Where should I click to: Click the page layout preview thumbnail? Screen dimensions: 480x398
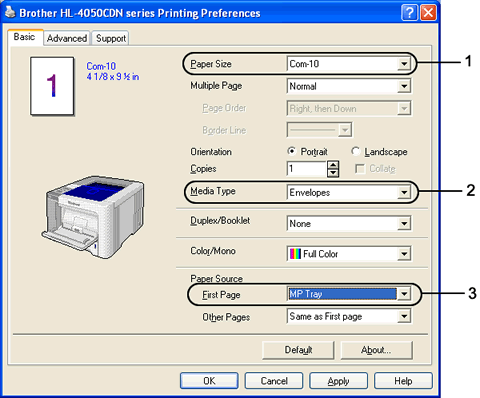click(x=52, y=86)
